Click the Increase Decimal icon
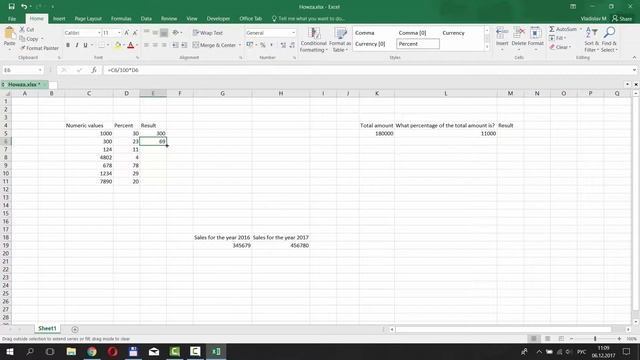The width and height of the screenshot is (640, 360). 283,45
